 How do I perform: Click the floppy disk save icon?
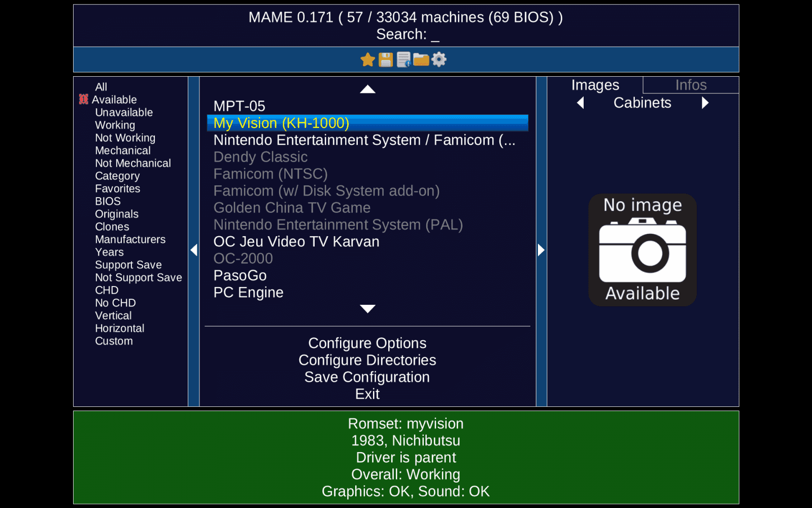click(386, 60)
